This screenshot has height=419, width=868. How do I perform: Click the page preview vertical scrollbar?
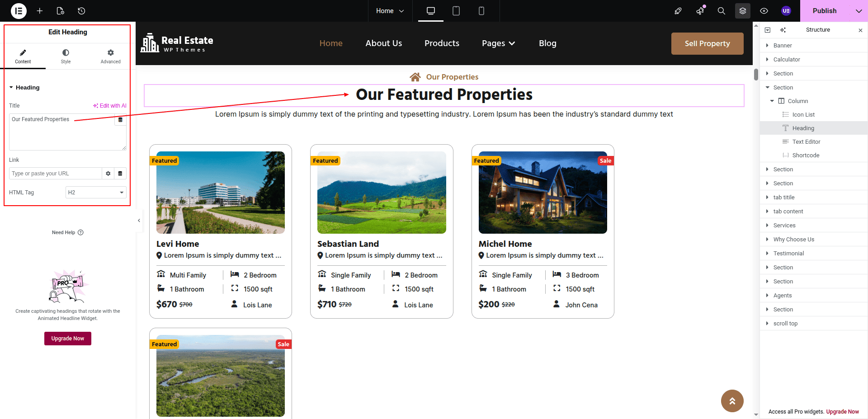coord(756,75)
